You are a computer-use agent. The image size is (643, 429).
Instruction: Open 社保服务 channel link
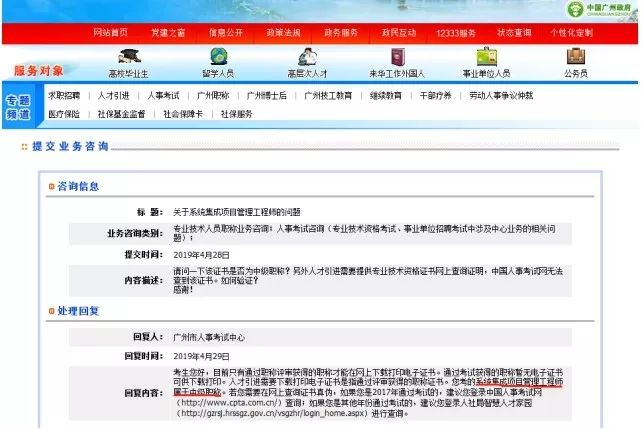point(236,114)
